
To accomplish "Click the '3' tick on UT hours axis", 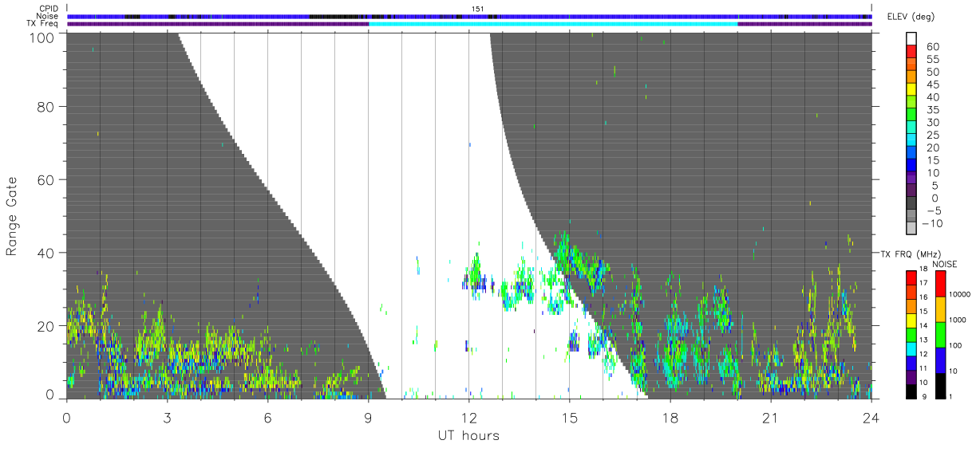I will click(x=167, y=418).
